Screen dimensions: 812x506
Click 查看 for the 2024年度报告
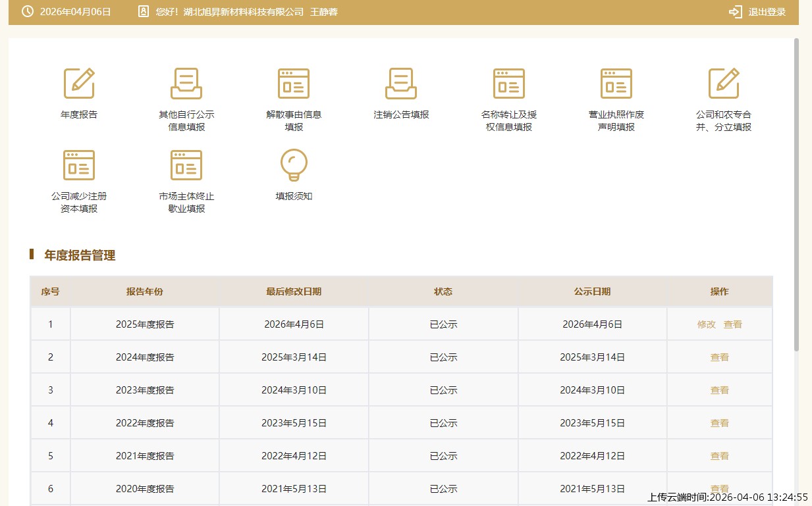click(x=719, y=357)
